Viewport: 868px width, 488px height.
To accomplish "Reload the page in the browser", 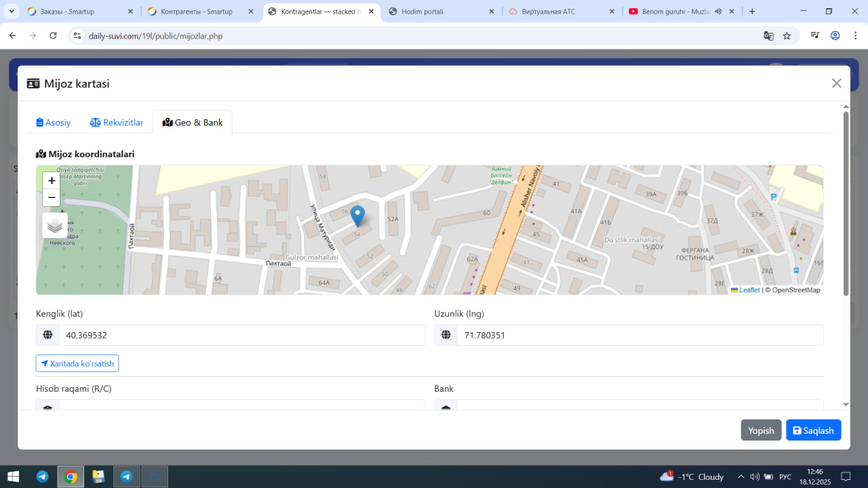I will (x=54, y=36).
